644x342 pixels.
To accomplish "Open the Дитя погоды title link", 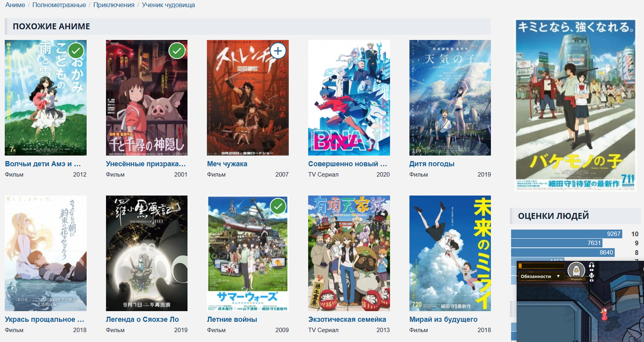I will (x=432, y=164).
